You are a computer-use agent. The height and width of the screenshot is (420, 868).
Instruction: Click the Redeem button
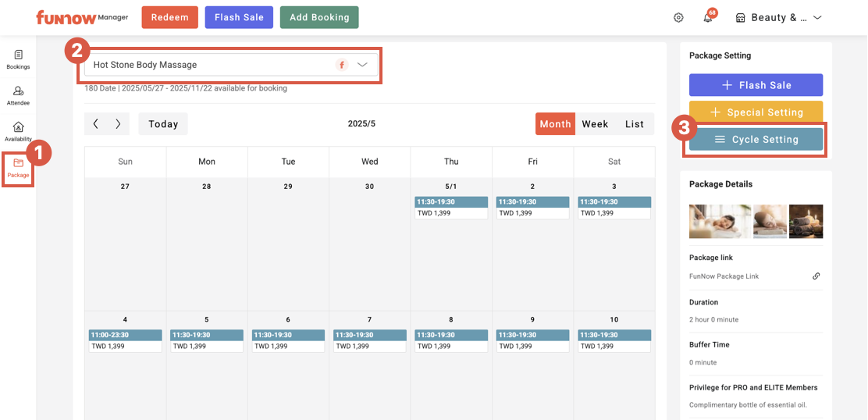(x=169, y=17)
